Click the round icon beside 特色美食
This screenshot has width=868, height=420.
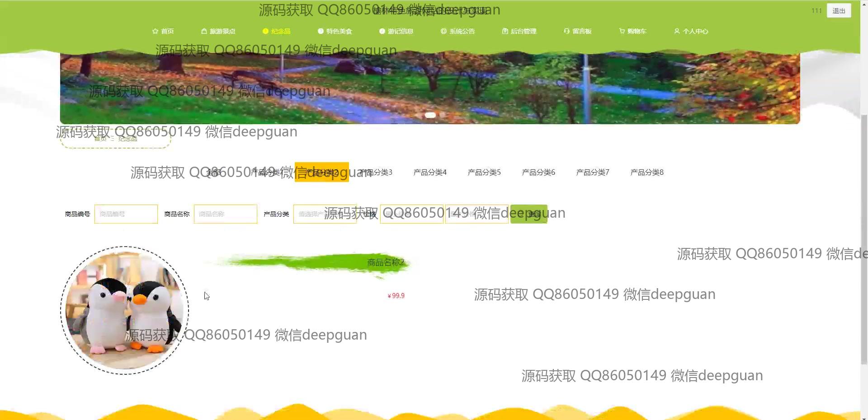tap(321, 31)
